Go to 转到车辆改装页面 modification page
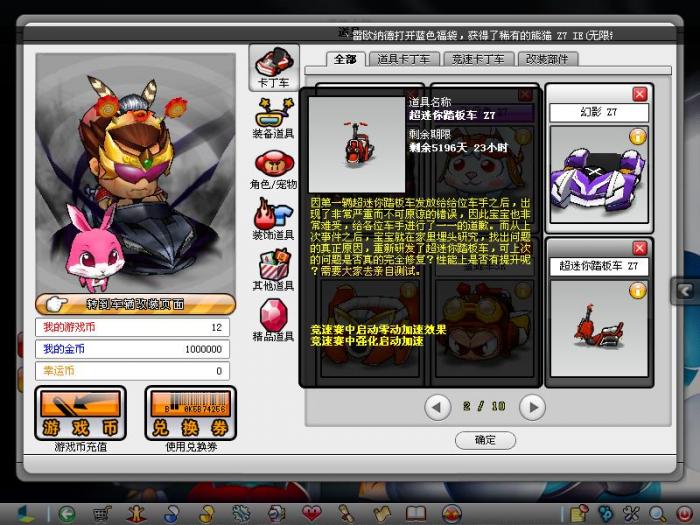This screenshot has width=700, height=525. 135,304
